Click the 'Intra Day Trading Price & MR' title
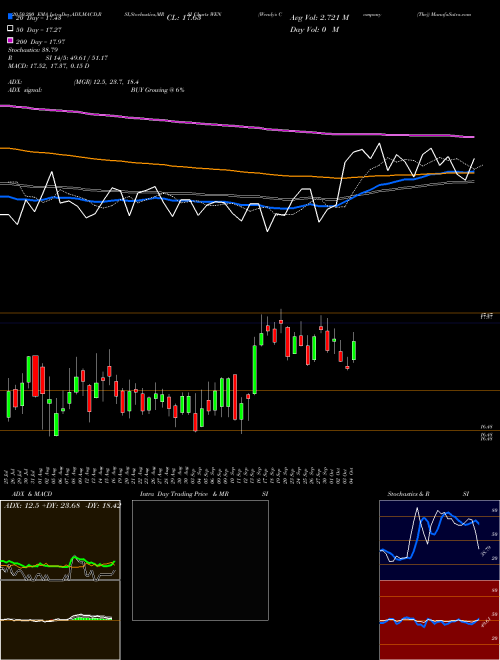Image resolution: width=500 pixels, height=660 pixels. (x=184, y=494)
